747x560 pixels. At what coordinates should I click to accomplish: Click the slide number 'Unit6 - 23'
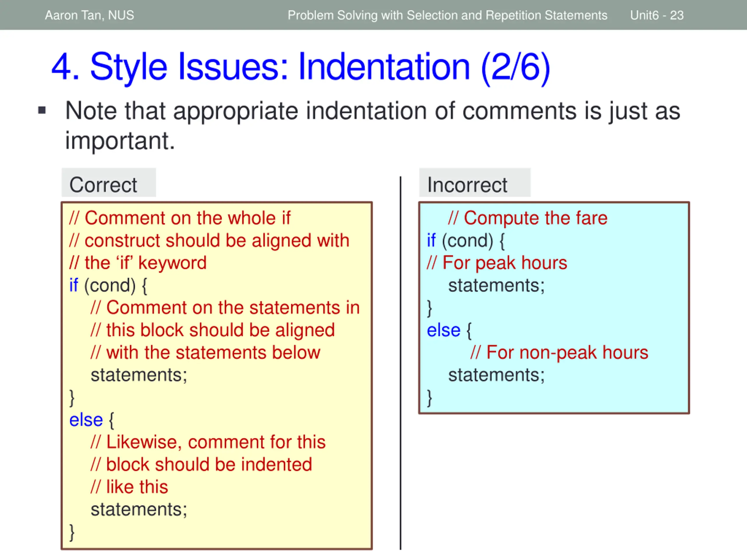pos(657,15)
